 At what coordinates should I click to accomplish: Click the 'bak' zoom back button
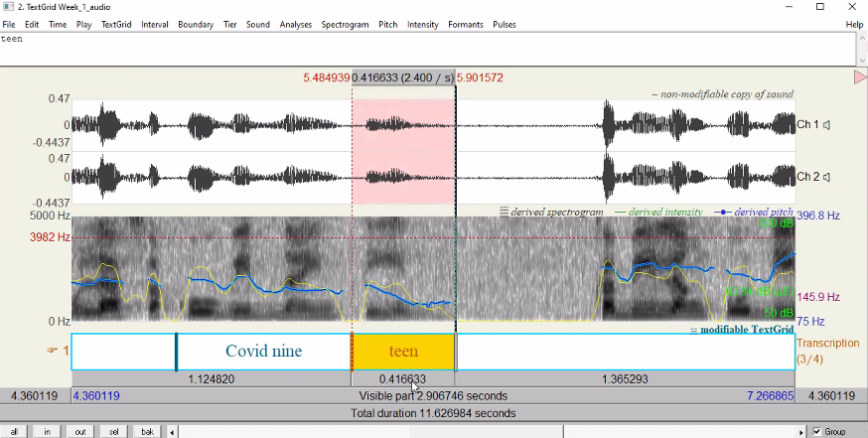pyautogui.click(x=146, y=431)
